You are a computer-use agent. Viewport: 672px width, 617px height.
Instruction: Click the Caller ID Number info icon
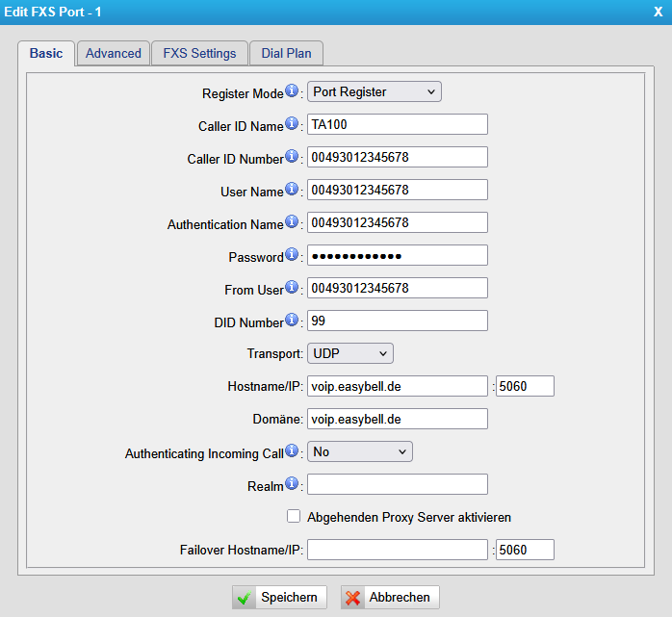(x=293, y=157)
